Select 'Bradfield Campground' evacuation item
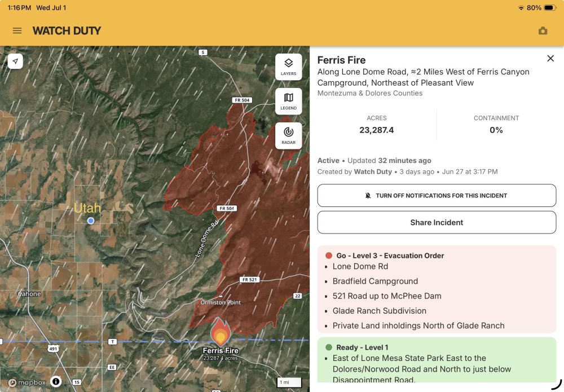564x392 pixels. [x=375, y=281]
